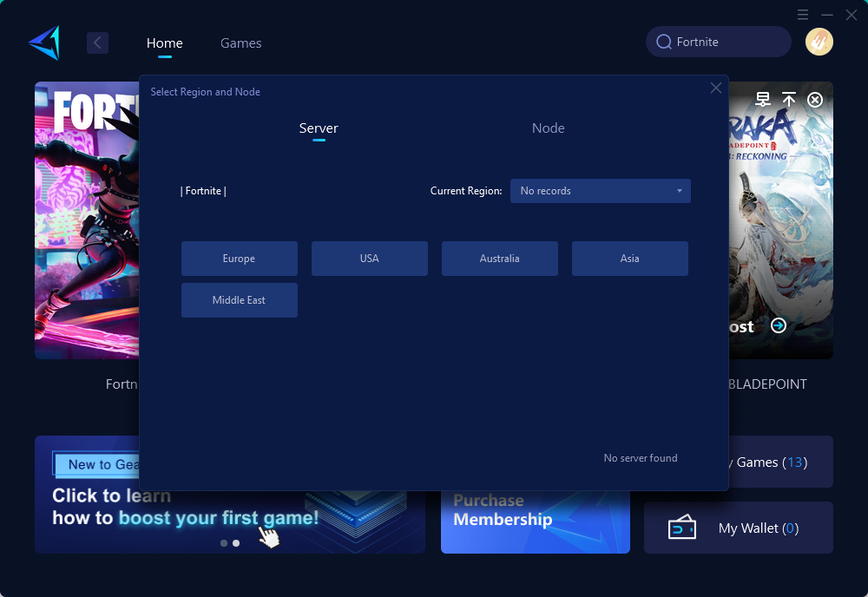Switch to the Server tab
The width and height of the screenshot is (868, 597).
coord(319,128)
